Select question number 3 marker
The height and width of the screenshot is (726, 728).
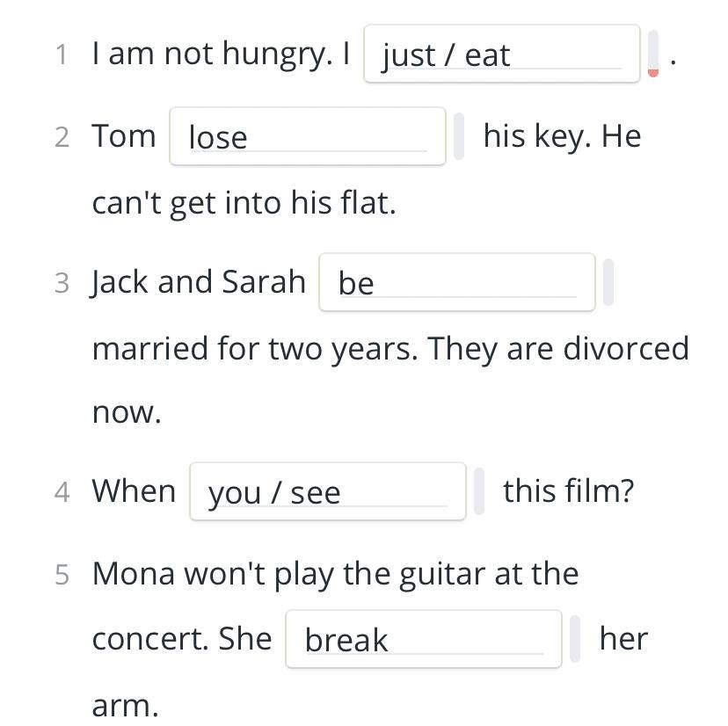[61, 283]
